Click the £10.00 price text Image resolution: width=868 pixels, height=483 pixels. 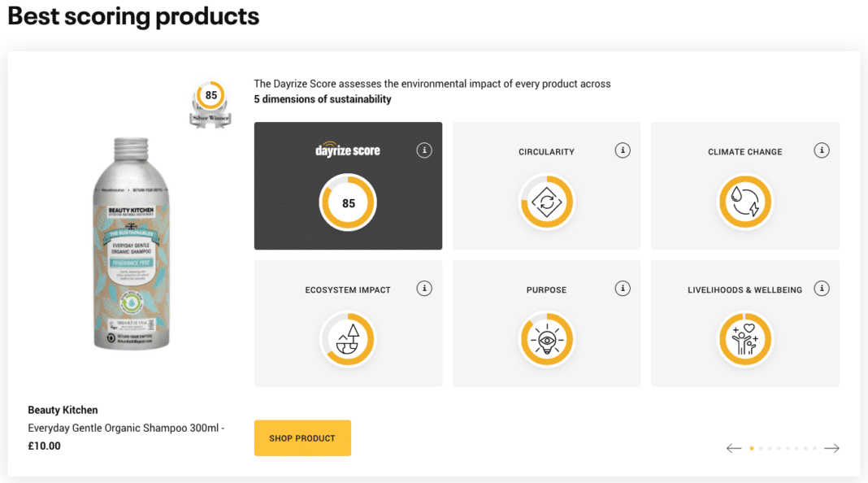tap(44, 446)
